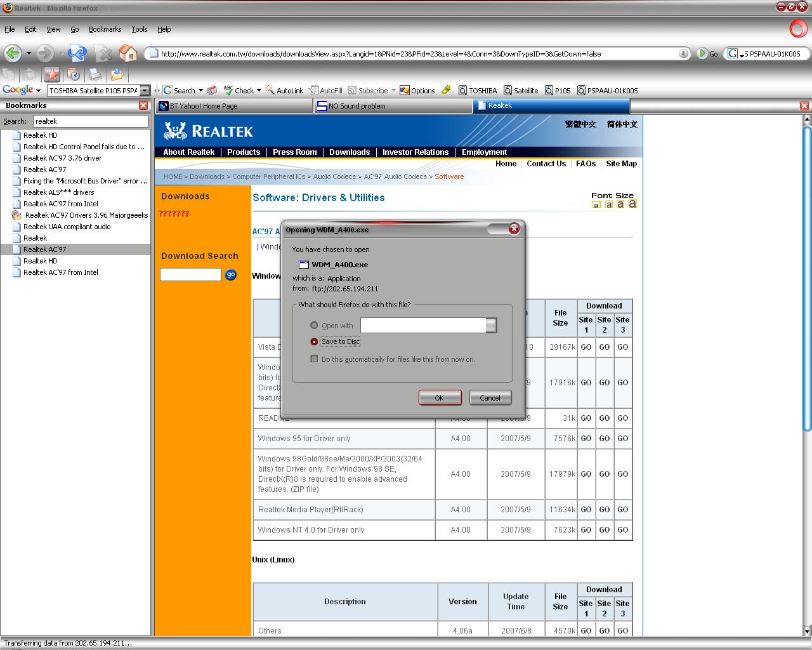This screenshot has height=650, width=812.
Task: Open the Google logo menu dropdown arrow
Action: [x=38, y=91]
